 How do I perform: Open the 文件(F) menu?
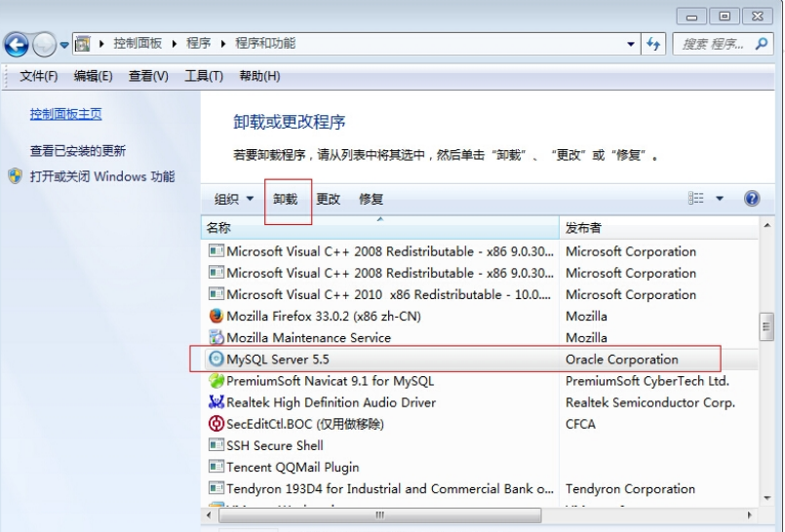click(39, 76)
